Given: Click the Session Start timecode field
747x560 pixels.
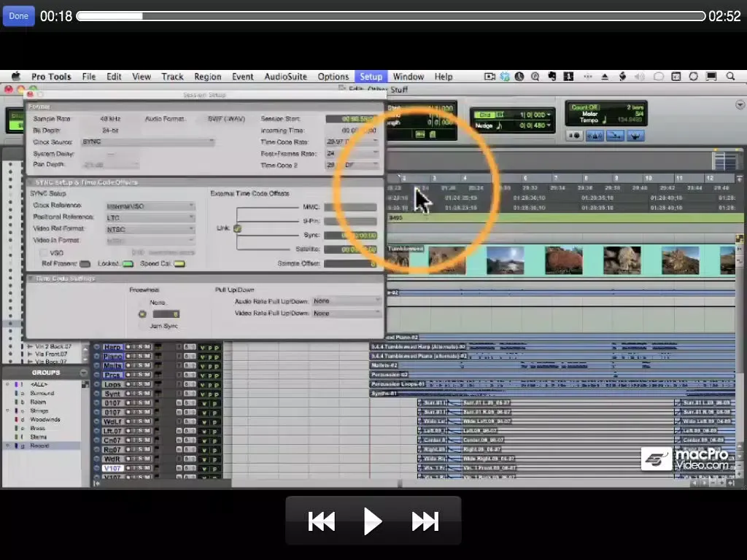Looking at the screenshot, I should pos(351,119).
